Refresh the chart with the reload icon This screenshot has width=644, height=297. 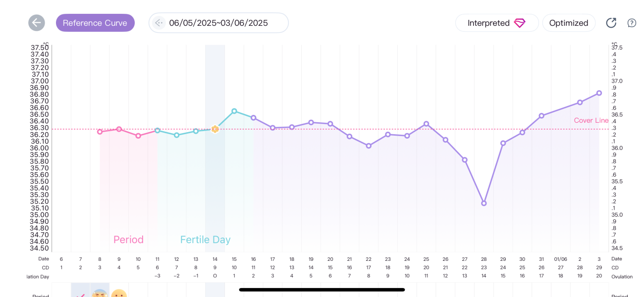(611, 23)
